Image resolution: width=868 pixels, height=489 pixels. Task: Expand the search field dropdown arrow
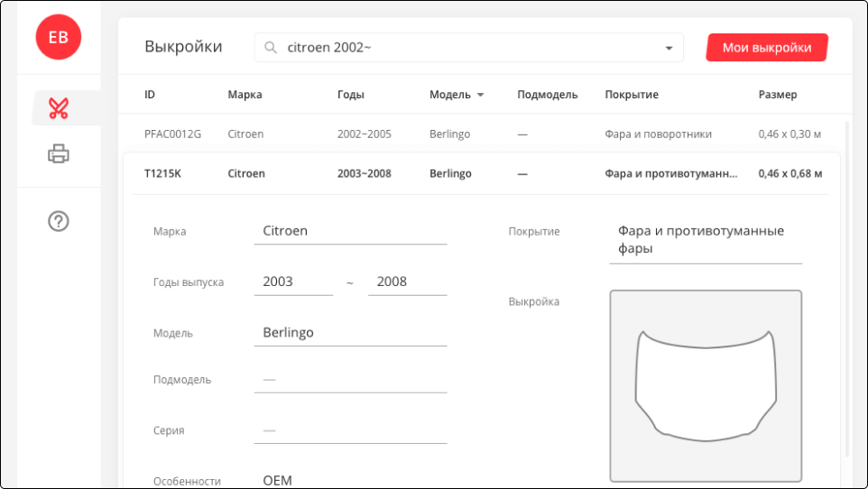(669, 49)
